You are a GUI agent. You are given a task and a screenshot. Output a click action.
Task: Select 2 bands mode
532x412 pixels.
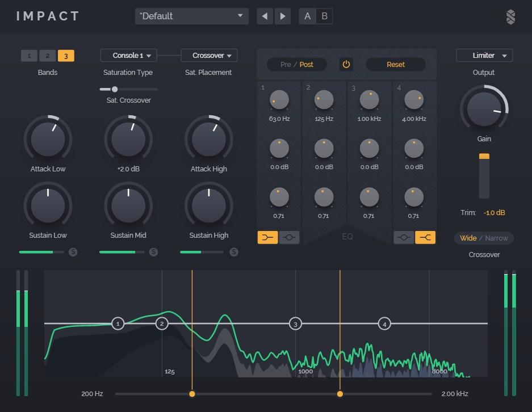click(x=48, y=56)
